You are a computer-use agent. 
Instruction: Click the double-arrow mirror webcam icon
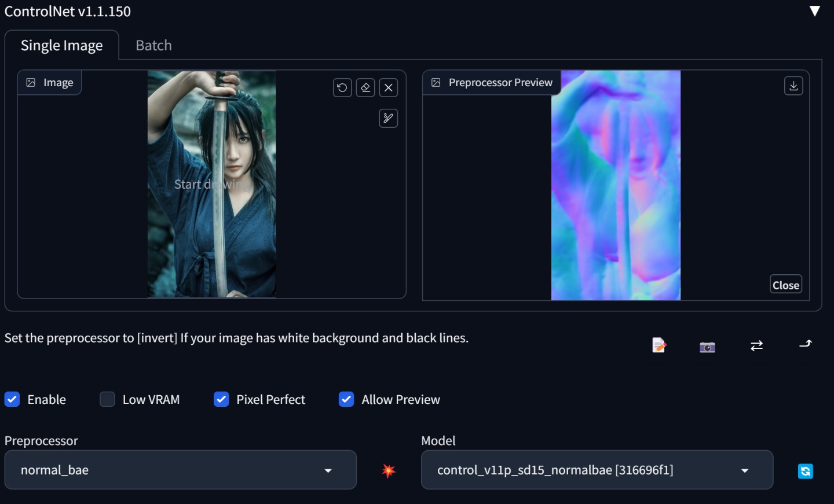point(756,345)
